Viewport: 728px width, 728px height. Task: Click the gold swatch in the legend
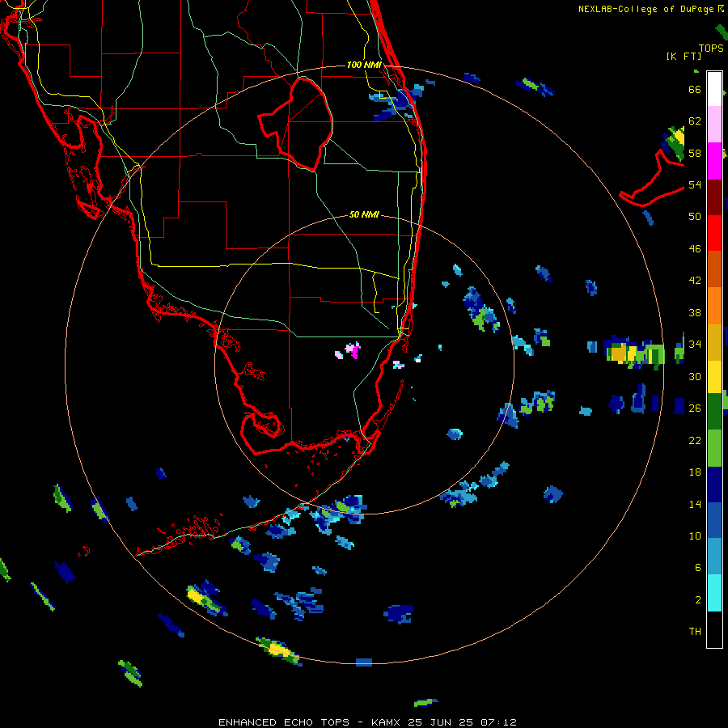(x=714, y=341)
